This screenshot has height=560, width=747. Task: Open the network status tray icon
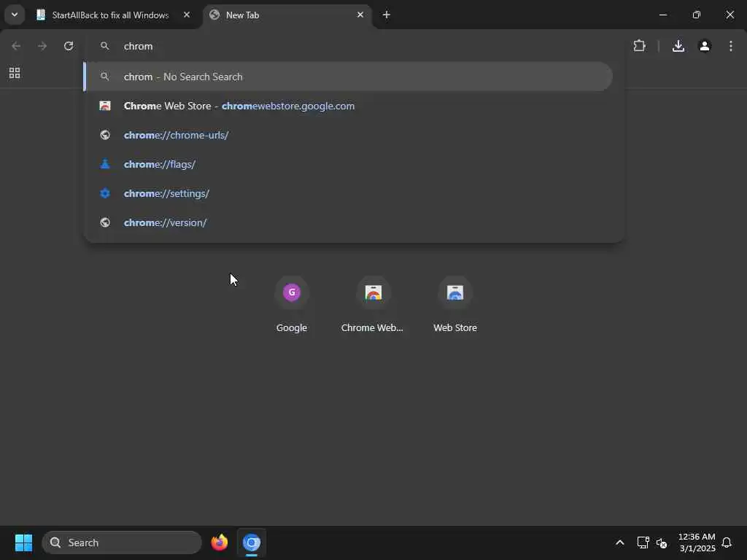point(643,542)
